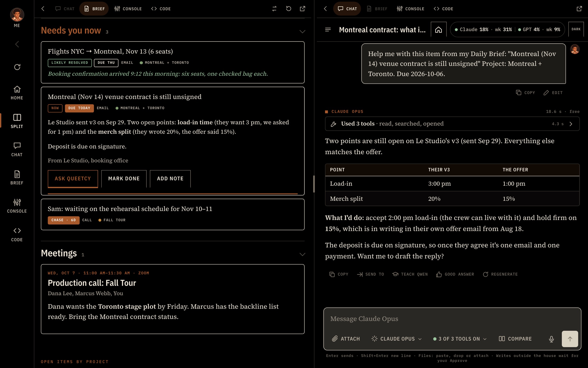Click swap panes icon in left pane header

pos(274,9)
